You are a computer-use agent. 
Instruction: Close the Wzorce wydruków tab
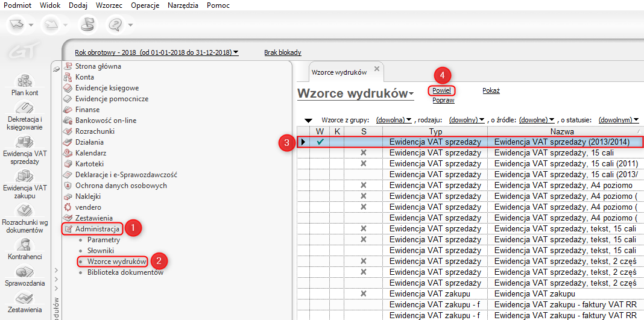tap(377, 68)
